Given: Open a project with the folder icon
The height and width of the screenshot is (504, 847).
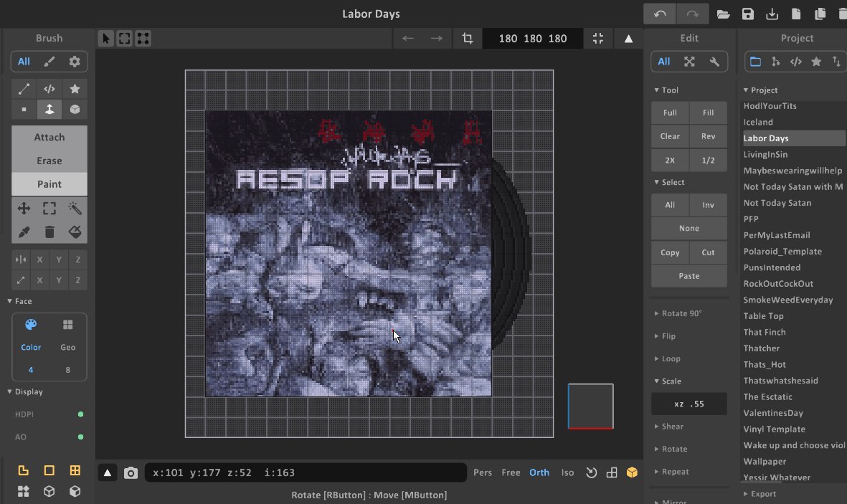Looking at the screenshot, I should tap(724, 14).
